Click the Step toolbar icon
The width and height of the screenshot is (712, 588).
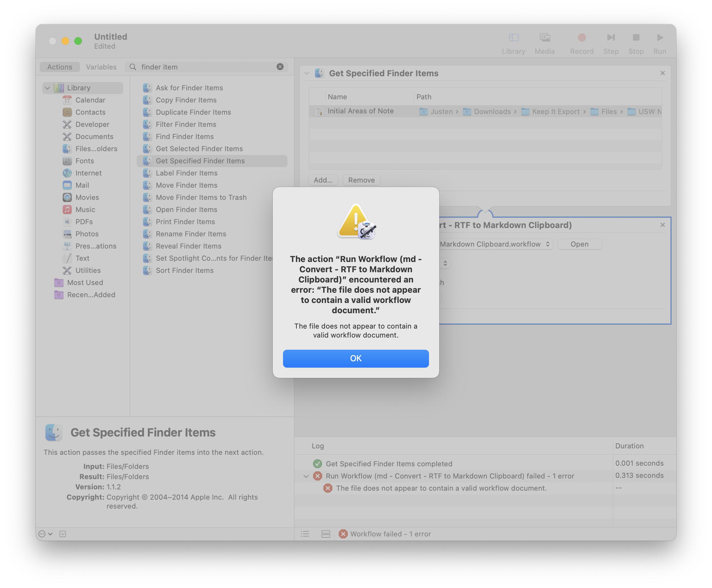(611, 37)
